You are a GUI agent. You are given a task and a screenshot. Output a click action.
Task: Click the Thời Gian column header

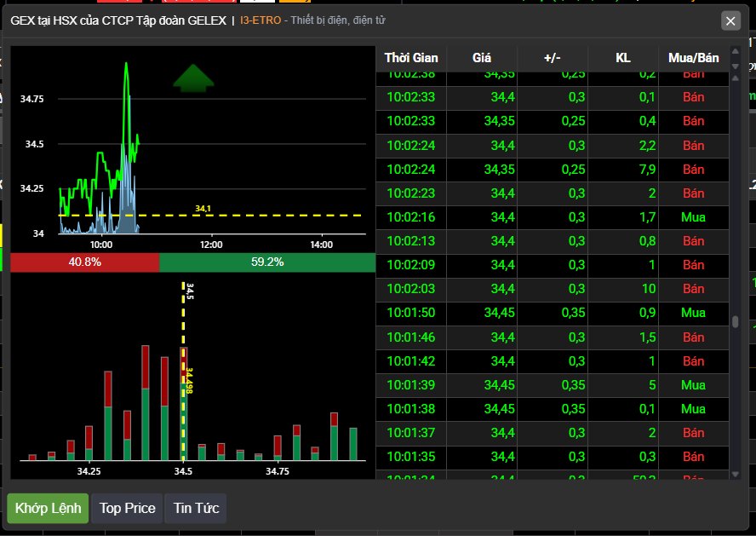[411, 59]
